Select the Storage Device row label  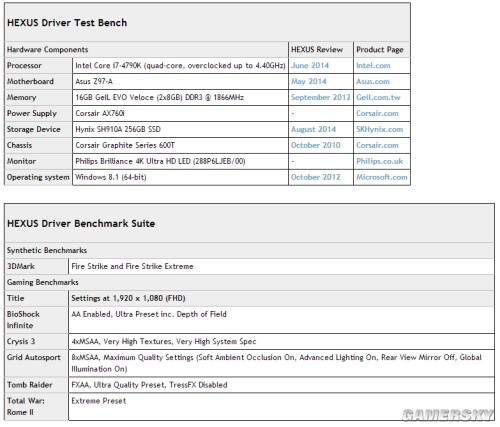pos(38,129)
